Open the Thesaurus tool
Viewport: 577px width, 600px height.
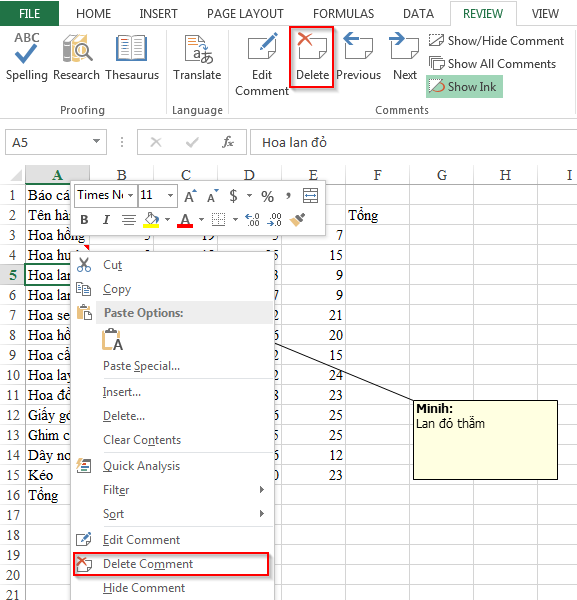coord(132,57)
